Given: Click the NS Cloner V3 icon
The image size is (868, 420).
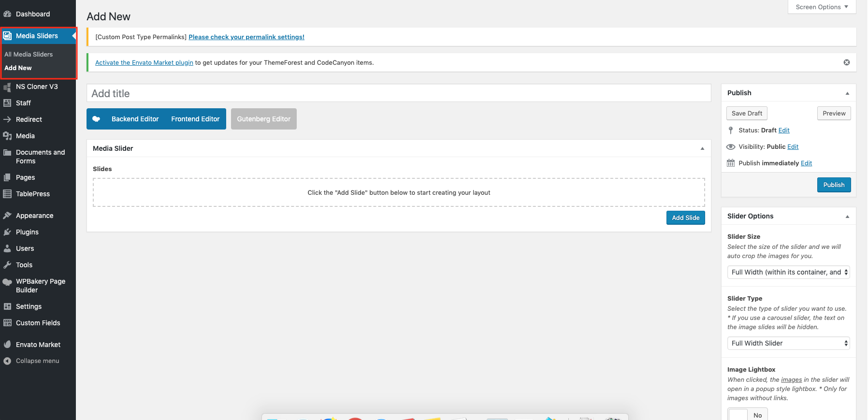Looking at the screenshot, I should 7,87.
